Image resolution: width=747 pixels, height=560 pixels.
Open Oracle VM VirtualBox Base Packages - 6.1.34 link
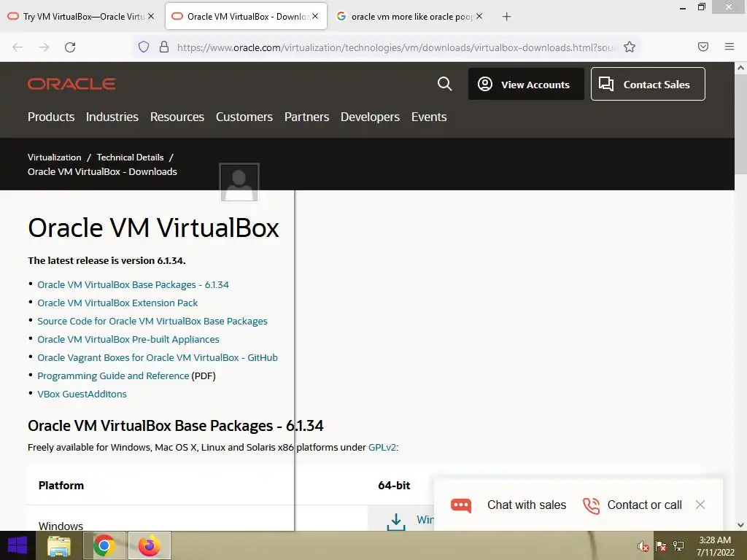pos(133,285)
